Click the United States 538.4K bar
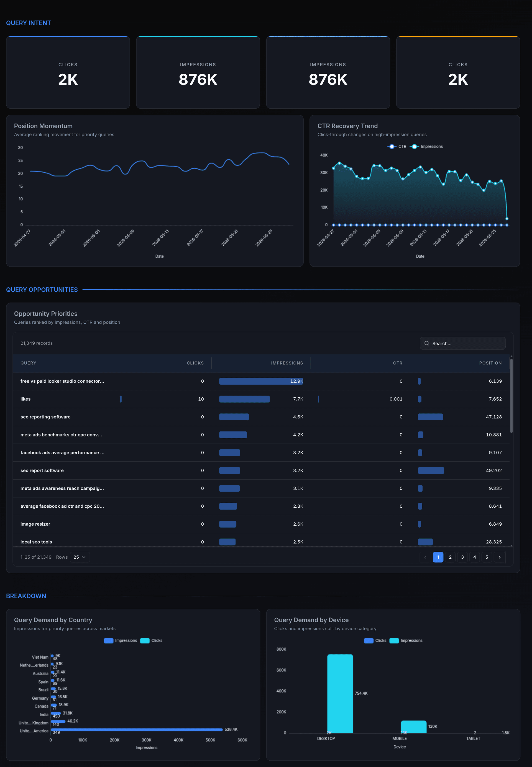Image resolution: width=532 pixels, height=767 pixels. (137, 730)
